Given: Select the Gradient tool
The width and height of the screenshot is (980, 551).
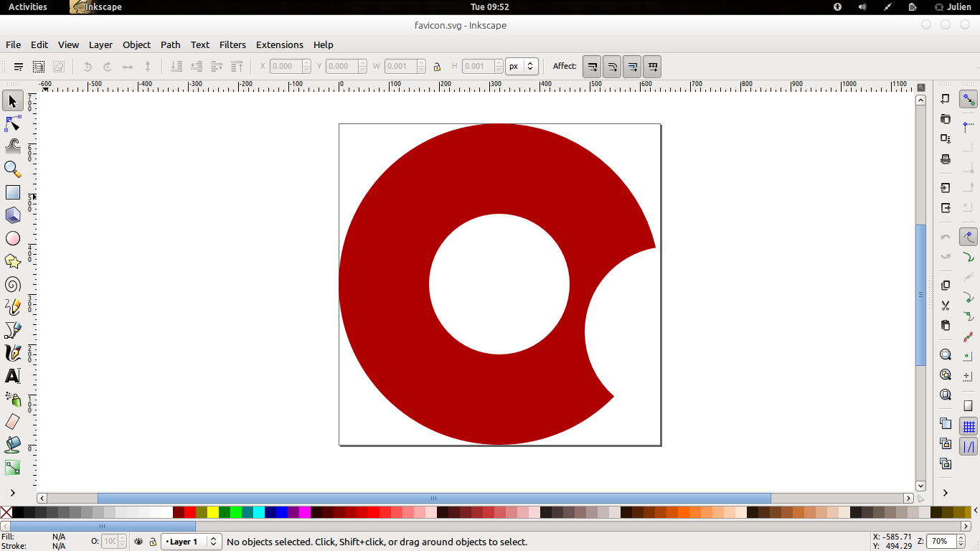Looking at the screenshot, I should (x=12, y=468).
